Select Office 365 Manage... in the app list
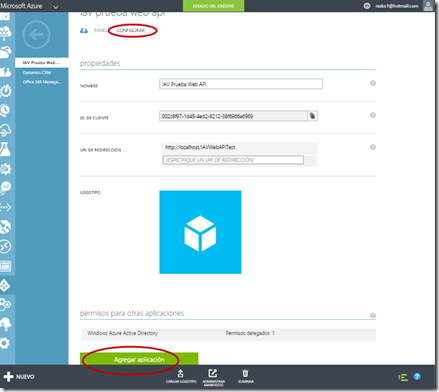 tap(42, 82)
